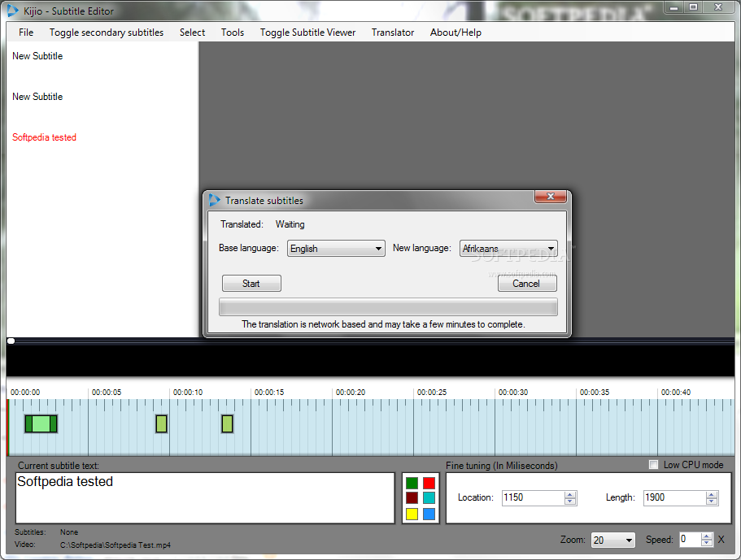Click the Kijio application icon in title bar
741x560 pixels.
point(13,11)
